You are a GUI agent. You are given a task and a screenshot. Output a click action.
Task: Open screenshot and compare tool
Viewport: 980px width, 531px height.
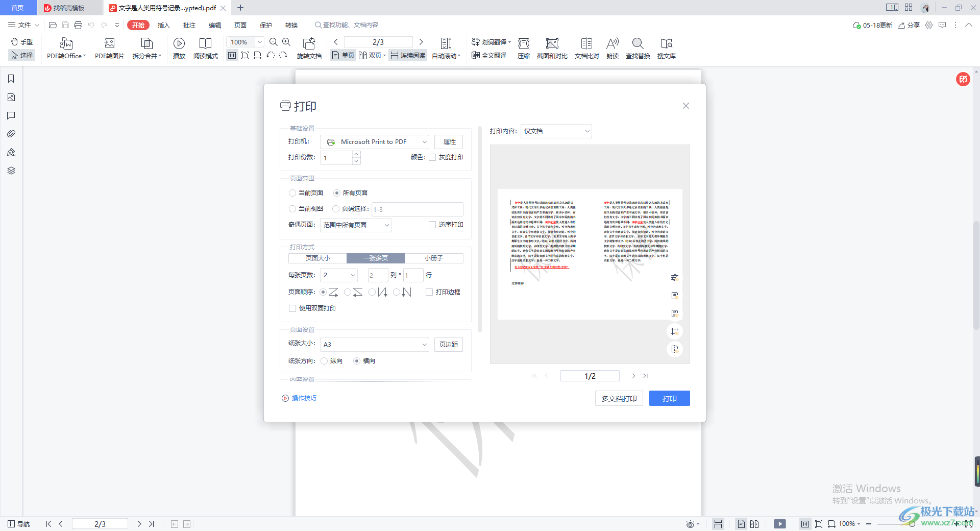[552, 49]
